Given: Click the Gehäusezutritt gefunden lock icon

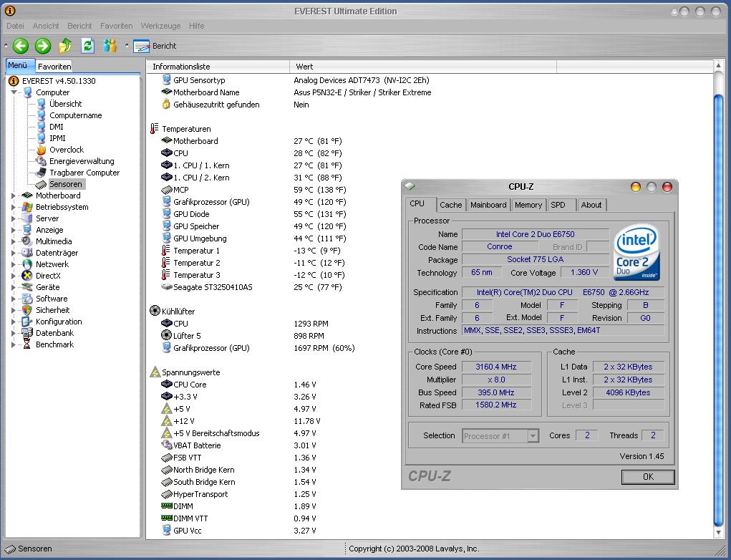Looking at the screenshot, I should pos(166,105).
